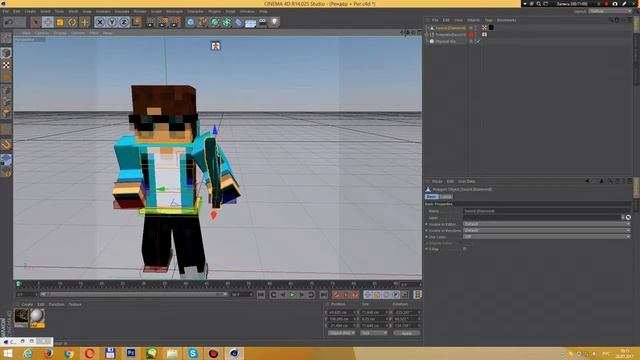
Task: Add a Bend deformer icon
Action: point(239,22)
